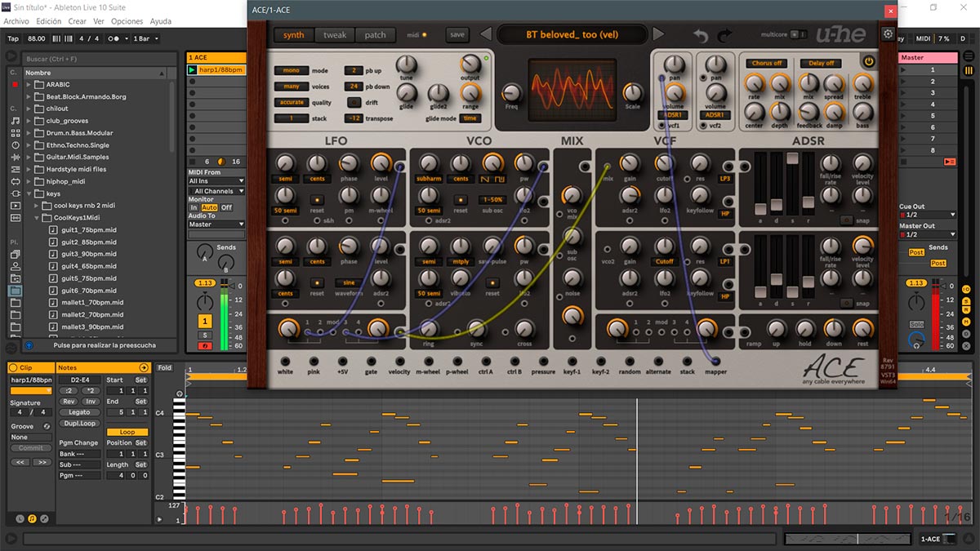This screenshot has height=551, width=980.
Task: Click the Solo S button on track 1
Action: (205, 335)
